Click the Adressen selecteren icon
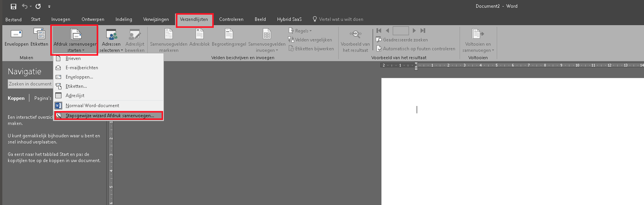Image resolution: width=644 pixels, height=205 pixels. tap(111, 35)
